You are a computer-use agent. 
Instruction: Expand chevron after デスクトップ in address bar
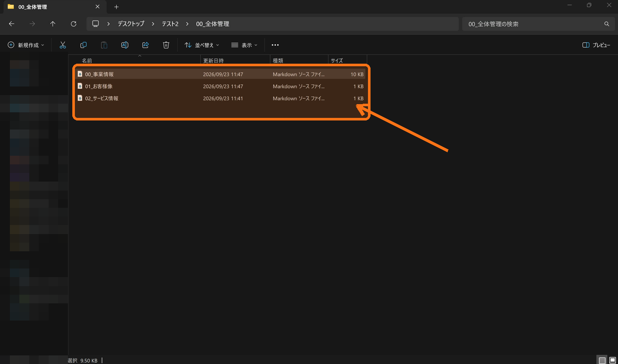pos(153,24)
